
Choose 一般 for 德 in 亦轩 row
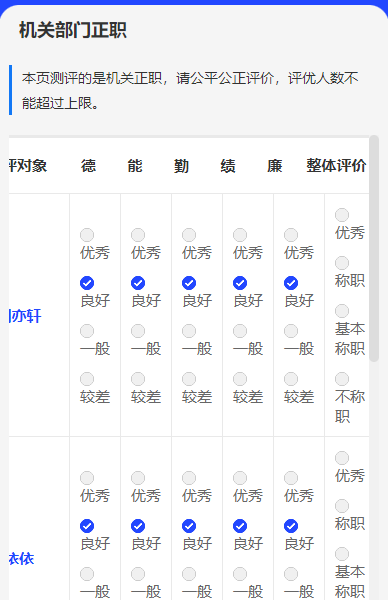point(87,331)
